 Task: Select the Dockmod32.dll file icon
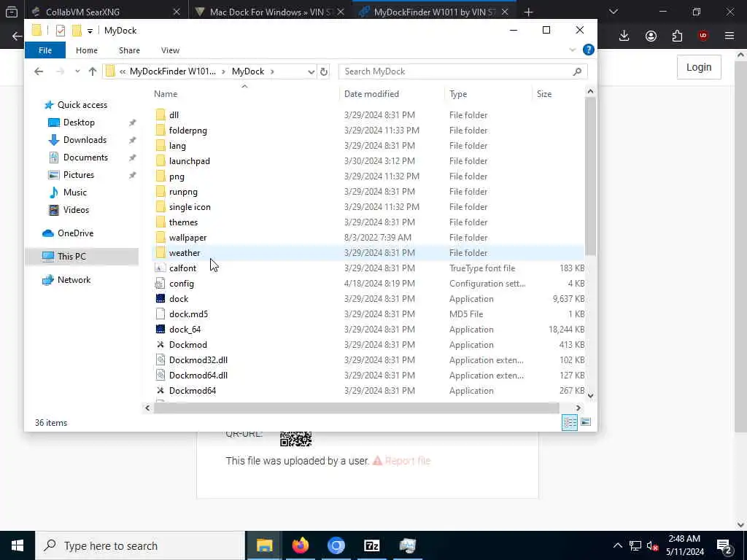(160, 360)
